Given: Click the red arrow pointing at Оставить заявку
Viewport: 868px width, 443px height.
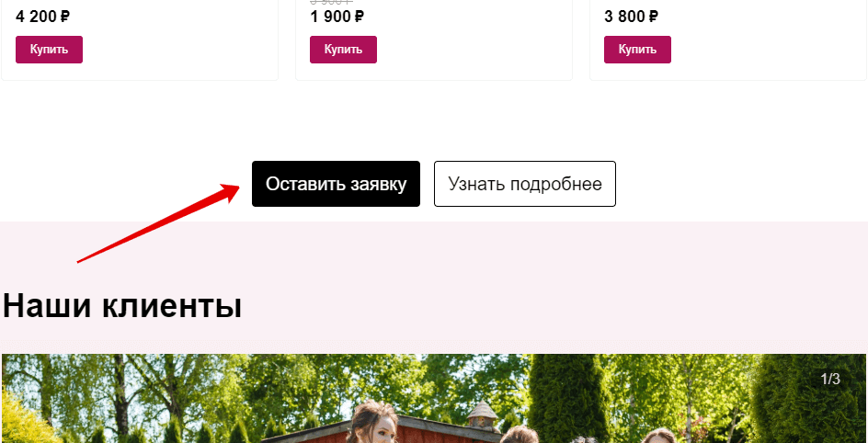Looking at the screenshot, I should pyautogui.click(x=158, y=223).
